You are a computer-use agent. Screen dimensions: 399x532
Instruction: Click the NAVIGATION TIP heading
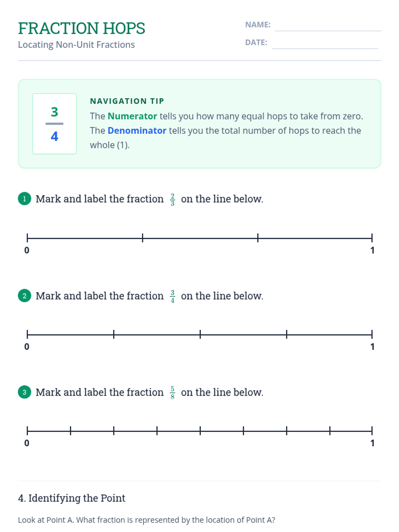127,101
